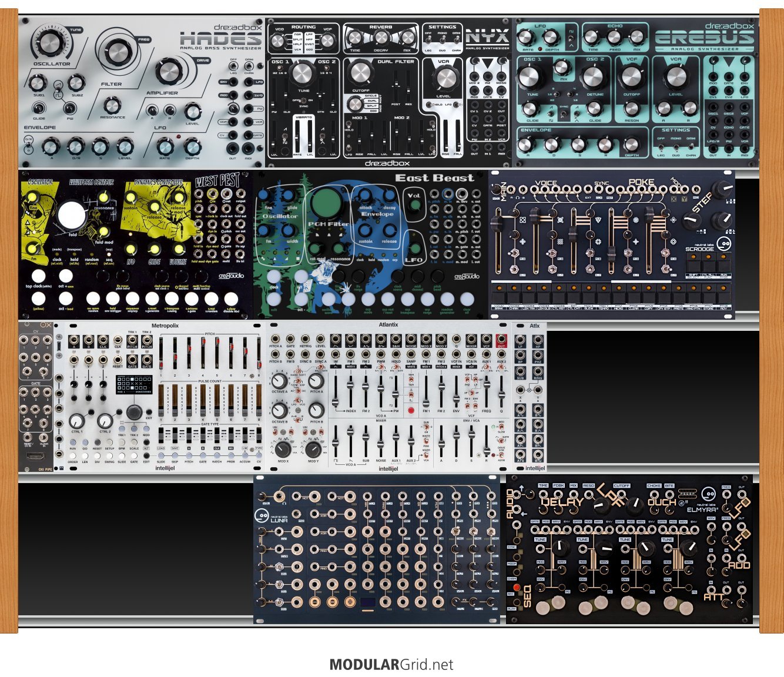Click the East Beast edit button

coord(274,299)
